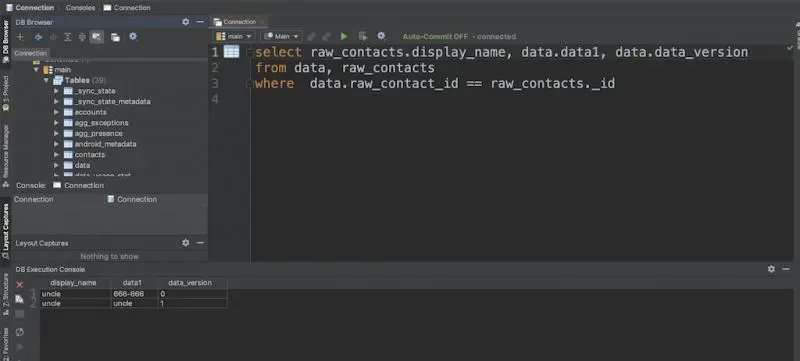This screenshot has width=800, height=361.
Task: Select data_version cell with value 1
Action: (x=192, y=303)
